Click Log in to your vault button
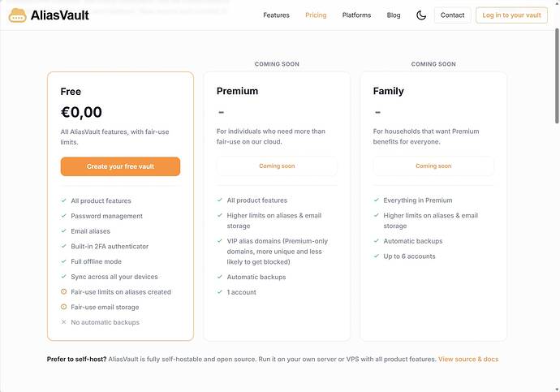This screenshot has width=560, height=392. (x=511, y=15)
